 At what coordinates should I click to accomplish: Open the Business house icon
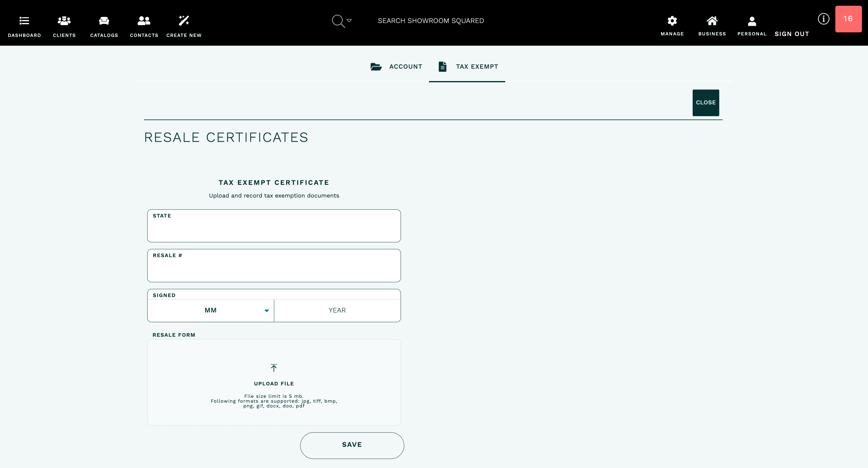[x=712, y=21]
